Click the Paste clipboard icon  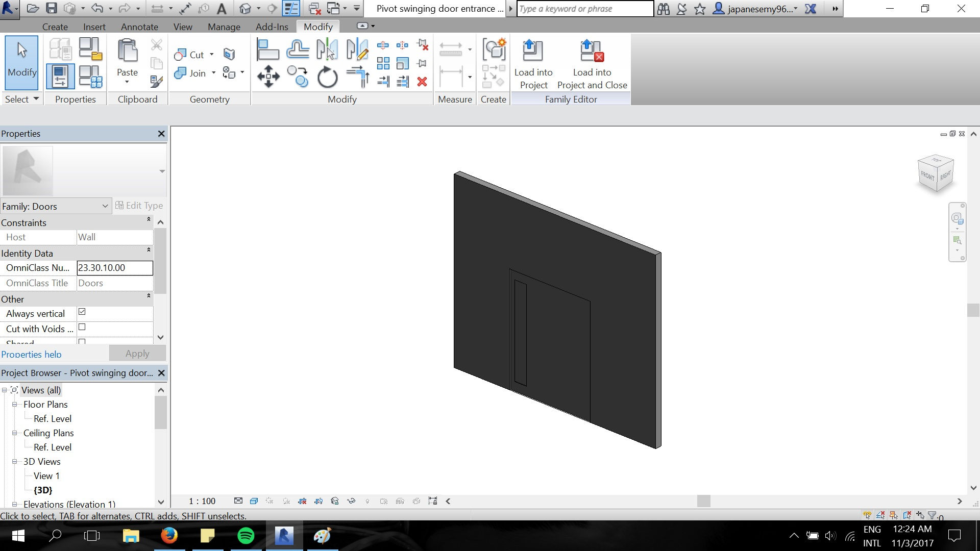(x=127, y=51)
